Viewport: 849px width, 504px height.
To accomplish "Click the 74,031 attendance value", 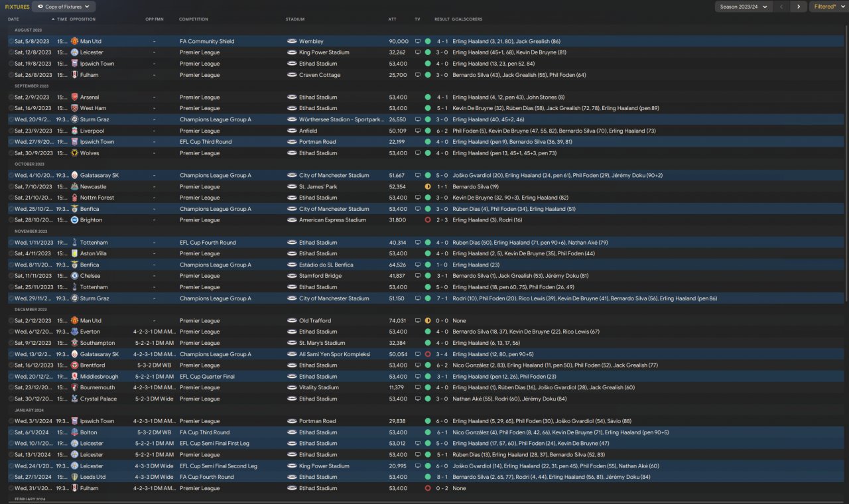I will click(x=398, y=320).
